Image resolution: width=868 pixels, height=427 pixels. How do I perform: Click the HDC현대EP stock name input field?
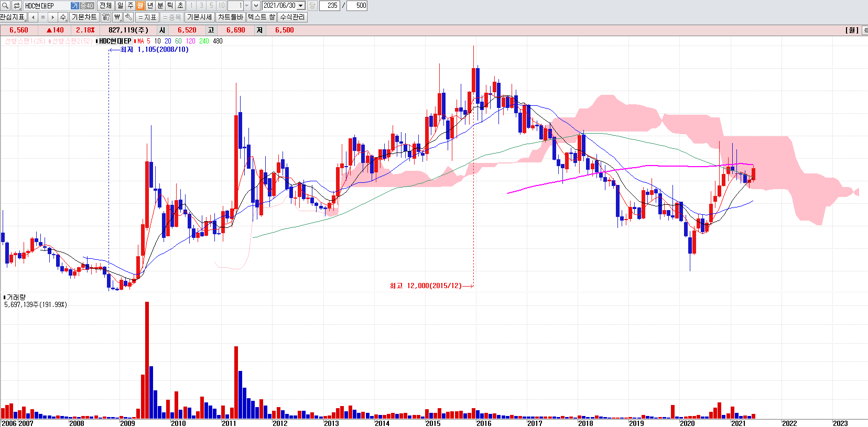click(x=46, y=6)
